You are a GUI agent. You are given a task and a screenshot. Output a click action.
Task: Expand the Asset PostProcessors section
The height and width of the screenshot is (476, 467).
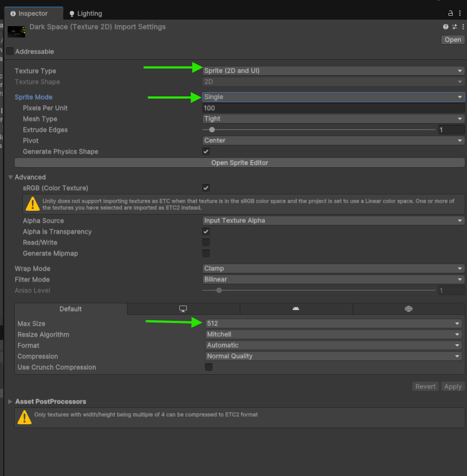pyautogui.click(x=10, y=401)
